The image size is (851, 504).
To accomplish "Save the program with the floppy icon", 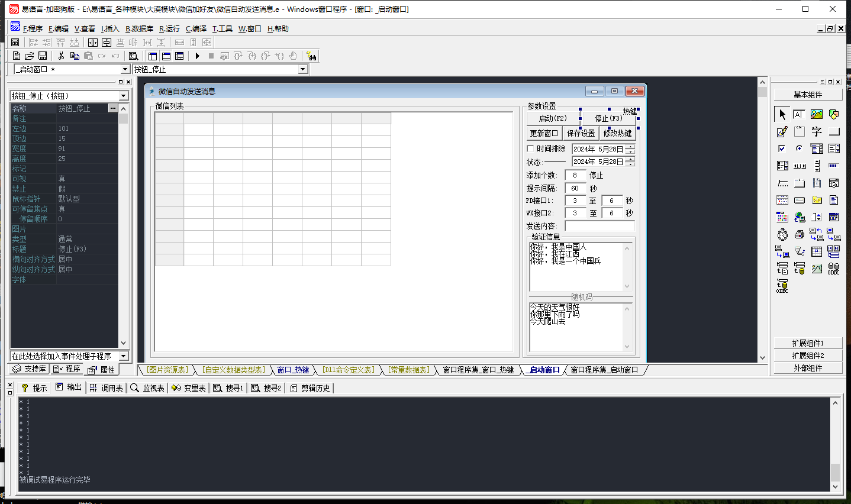I will tap(43, 56).
